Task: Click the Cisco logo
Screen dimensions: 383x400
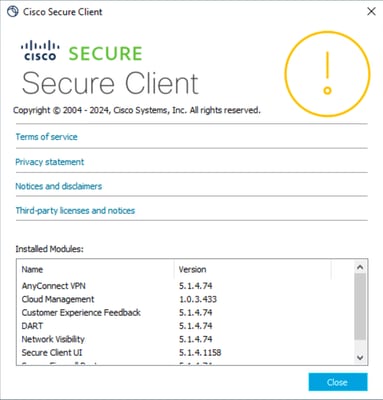Action: point(40,51)
